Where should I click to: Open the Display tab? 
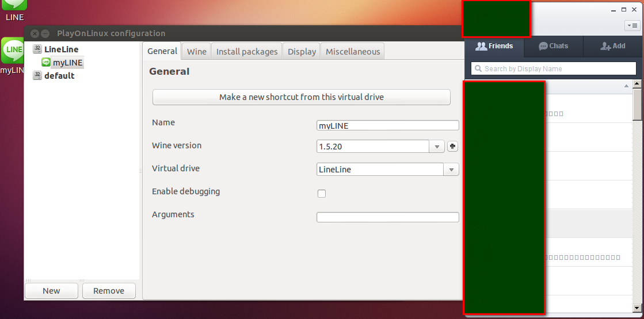tap(302, 52)
